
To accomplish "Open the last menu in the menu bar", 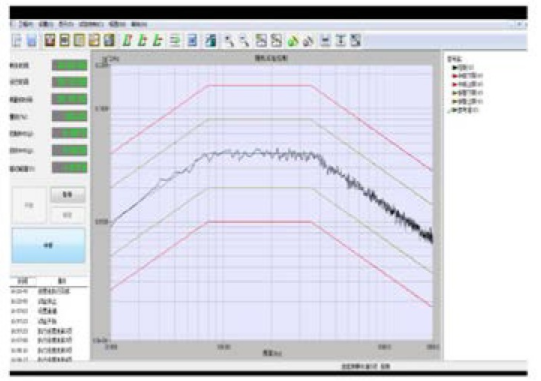I will [139, 24].
